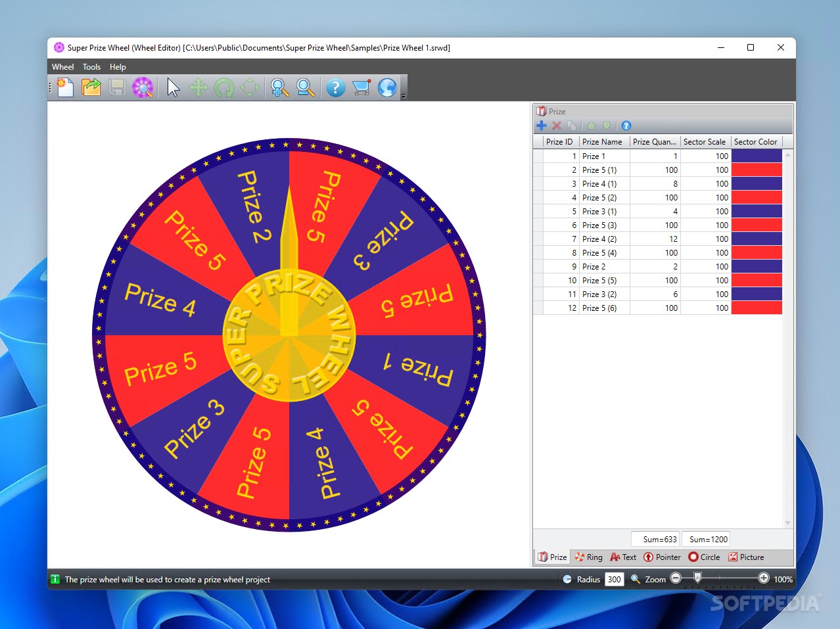Click quantity cell 8 in Prize 4 (1) row
840x629 pixels.
pos(655,184)
